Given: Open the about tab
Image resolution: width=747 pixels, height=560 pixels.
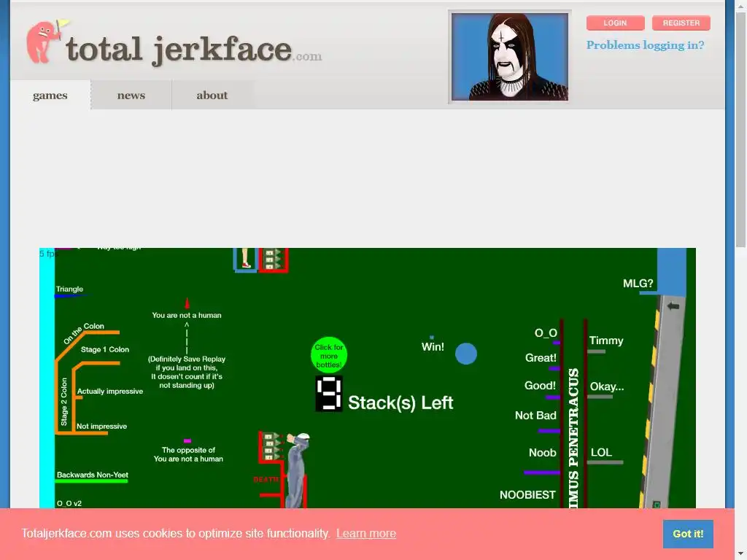Looking at the screenshot, I should (212, 96).
